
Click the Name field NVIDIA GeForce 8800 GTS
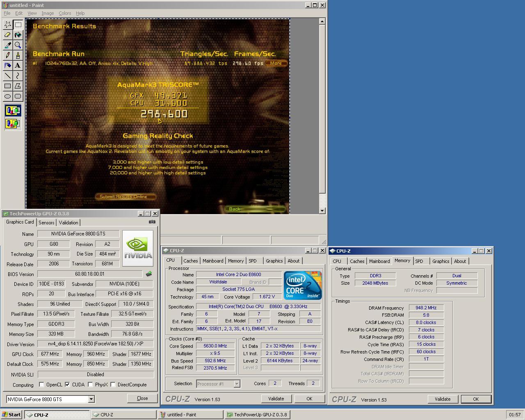[x=78, y=234]
